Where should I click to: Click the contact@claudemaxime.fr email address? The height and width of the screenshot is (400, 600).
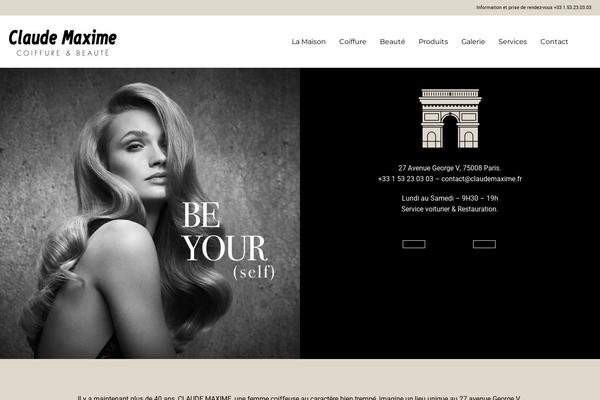(481, 179)
